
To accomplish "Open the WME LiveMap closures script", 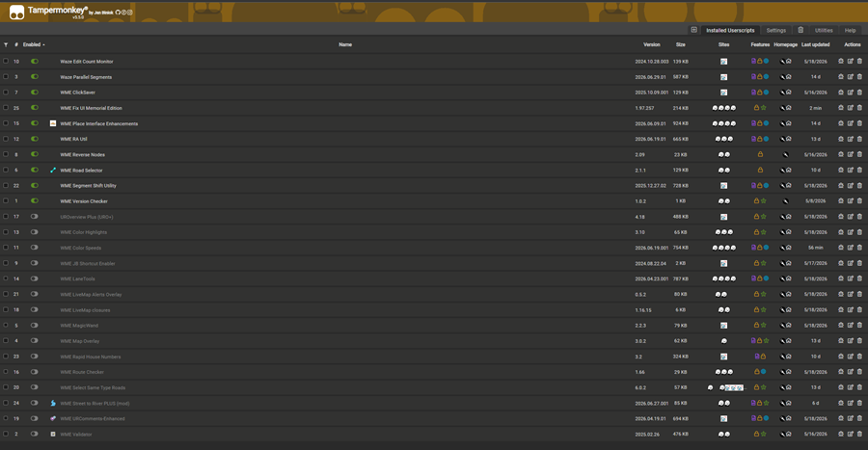I will pyautogui.click(x=85, y=310).
